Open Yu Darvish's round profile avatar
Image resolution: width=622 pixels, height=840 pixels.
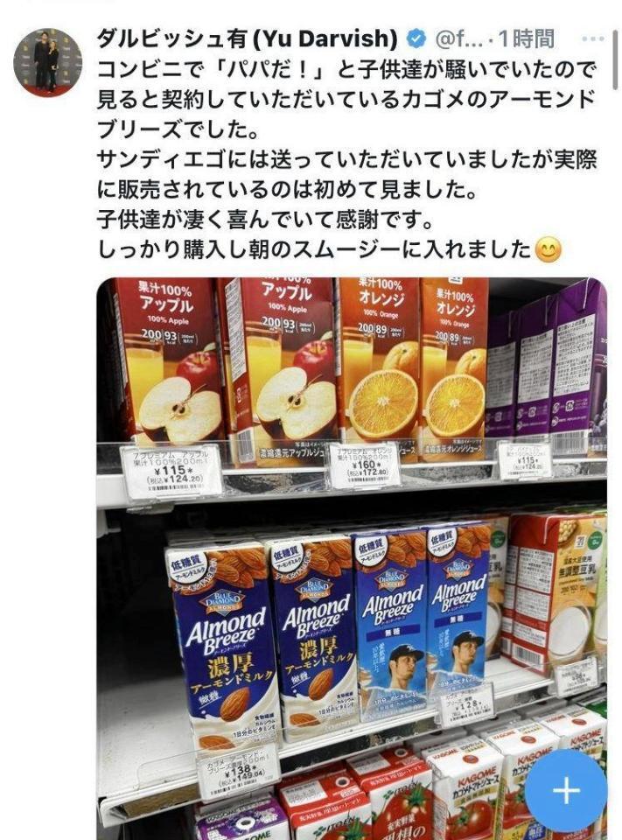point(48,62)
